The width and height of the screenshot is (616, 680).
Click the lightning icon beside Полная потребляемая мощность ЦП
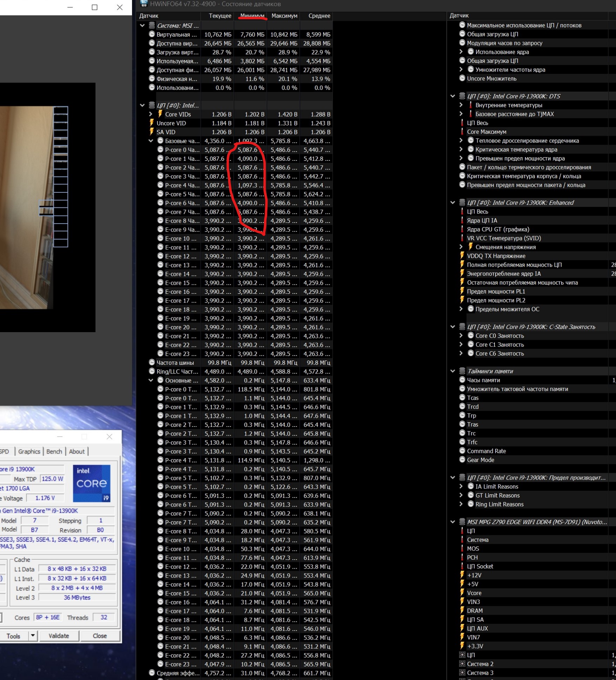tap(462, 264)
